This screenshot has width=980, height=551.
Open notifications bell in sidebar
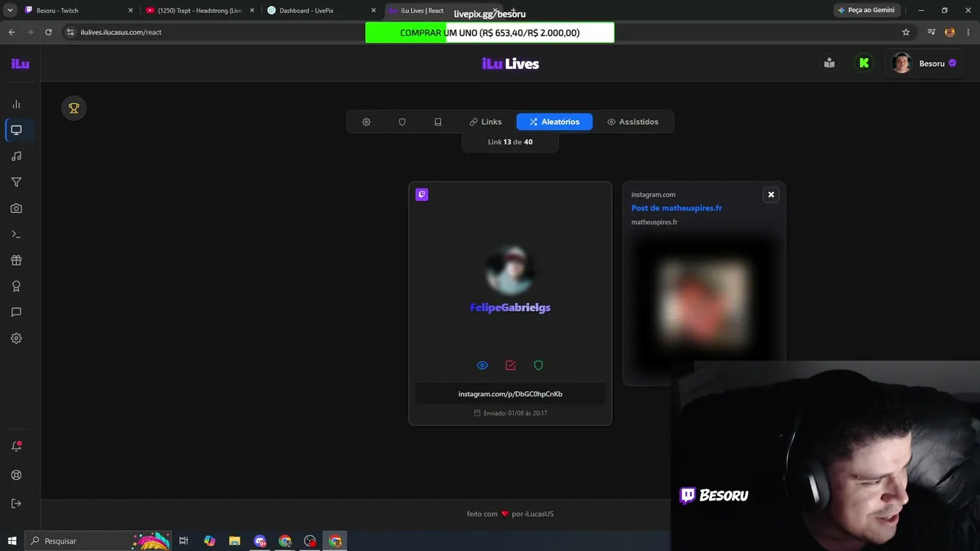pos(16,446)
